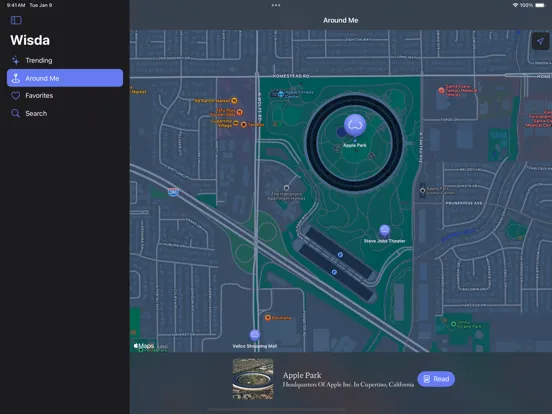Click the Interstate 280 highway shield
Screen dimensions: 552x414
[173, 192]
